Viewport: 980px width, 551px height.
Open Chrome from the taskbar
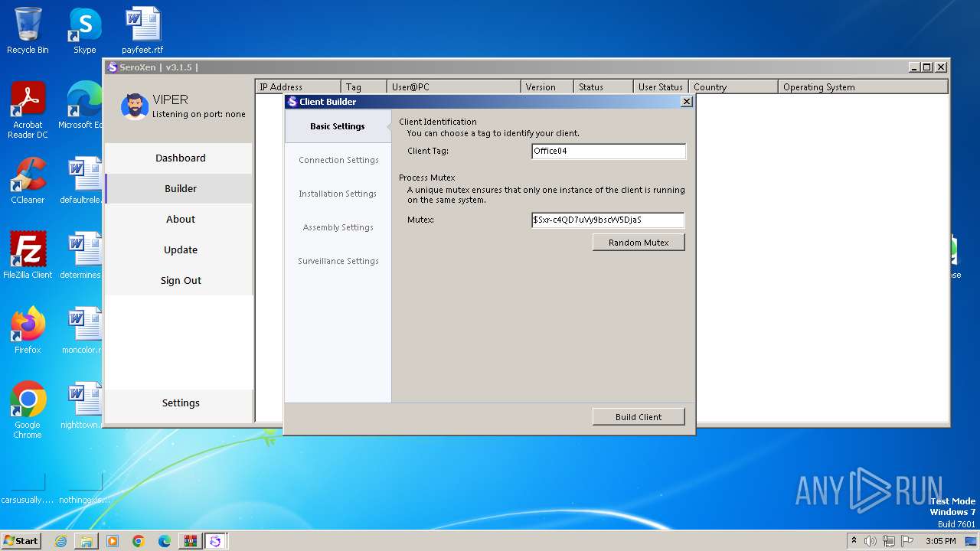[x=139, y=541]
